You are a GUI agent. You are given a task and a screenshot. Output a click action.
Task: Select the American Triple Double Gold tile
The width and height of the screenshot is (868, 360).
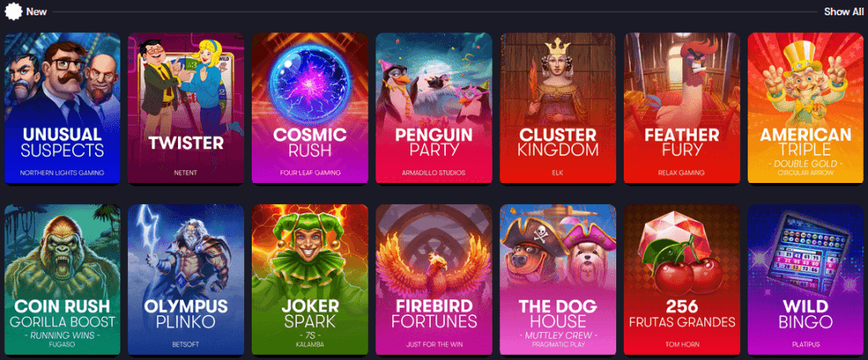[806, 108]
